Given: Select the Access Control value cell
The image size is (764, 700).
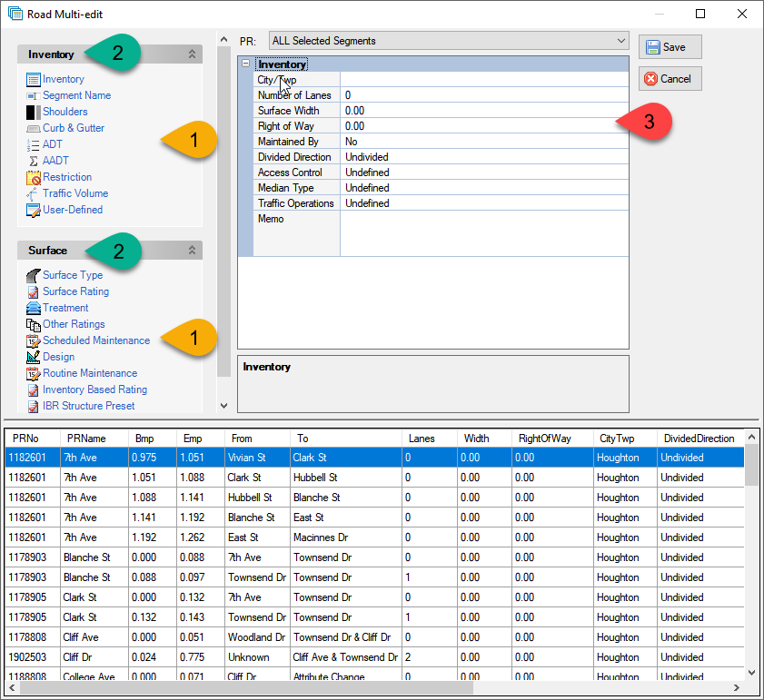Looking at the screenshot, I should (484, 173).
